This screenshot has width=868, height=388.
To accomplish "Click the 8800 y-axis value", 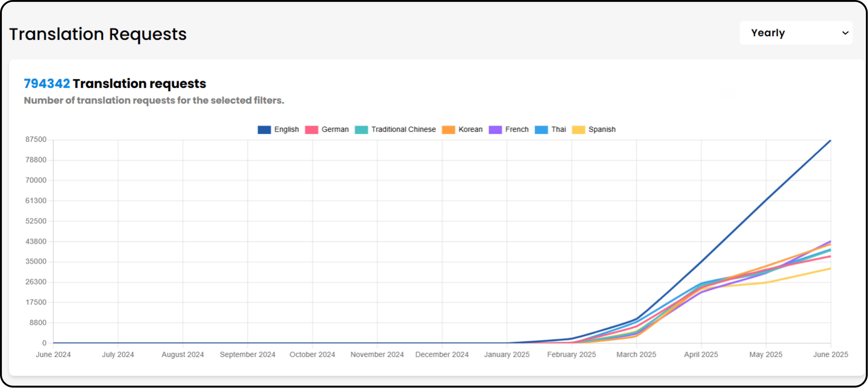I will 38,323.
